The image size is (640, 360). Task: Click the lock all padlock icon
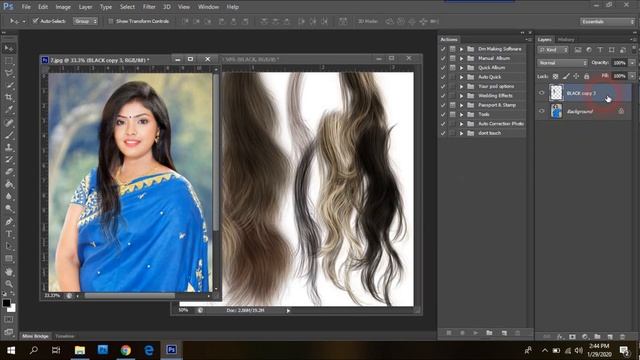587,76
